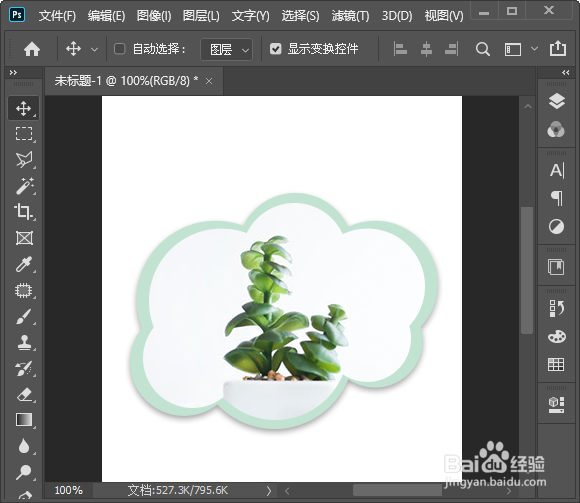
Task: Open the status bar info arrow
Action: coord(269,491)
